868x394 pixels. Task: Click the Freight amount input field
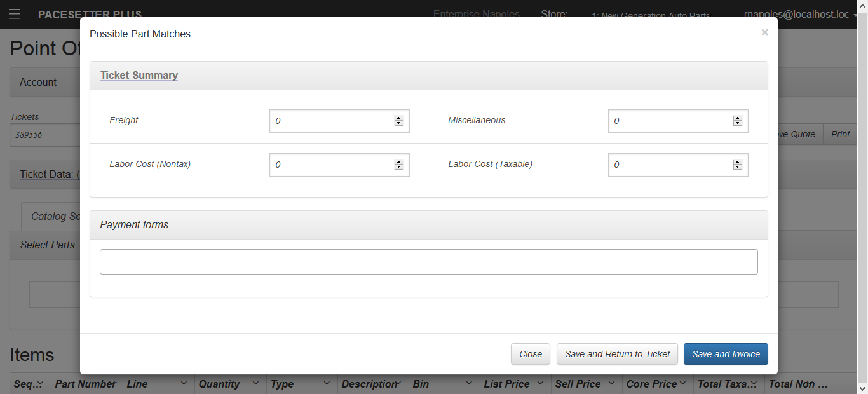[330, 121]
